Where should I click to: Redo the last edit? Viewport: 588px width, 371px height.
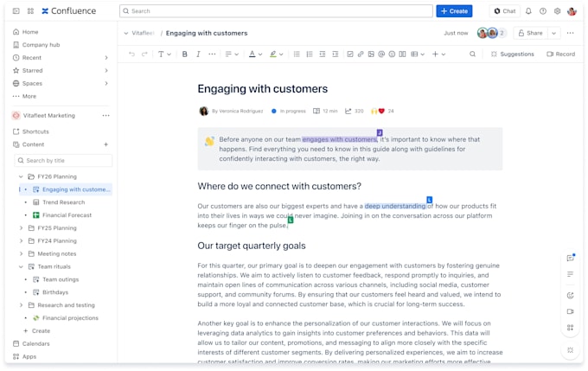[x=144, y=54]
